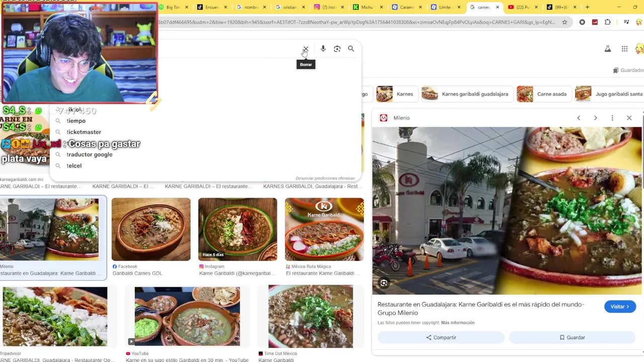This screenshot has height=362, width=644.
Task: Open the 'Más información' copyright link
Action: point(458,323)
